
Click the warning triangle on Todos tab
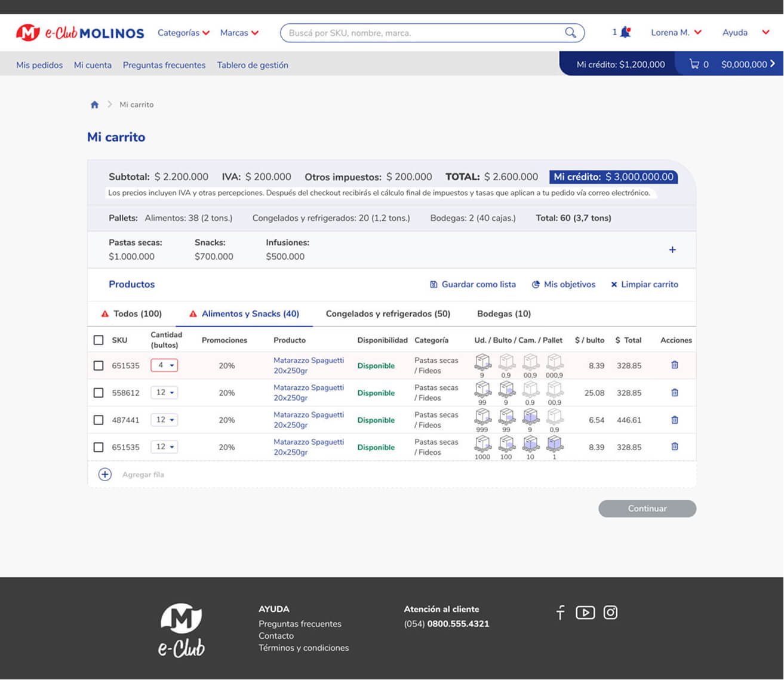[x=105, y=314]
